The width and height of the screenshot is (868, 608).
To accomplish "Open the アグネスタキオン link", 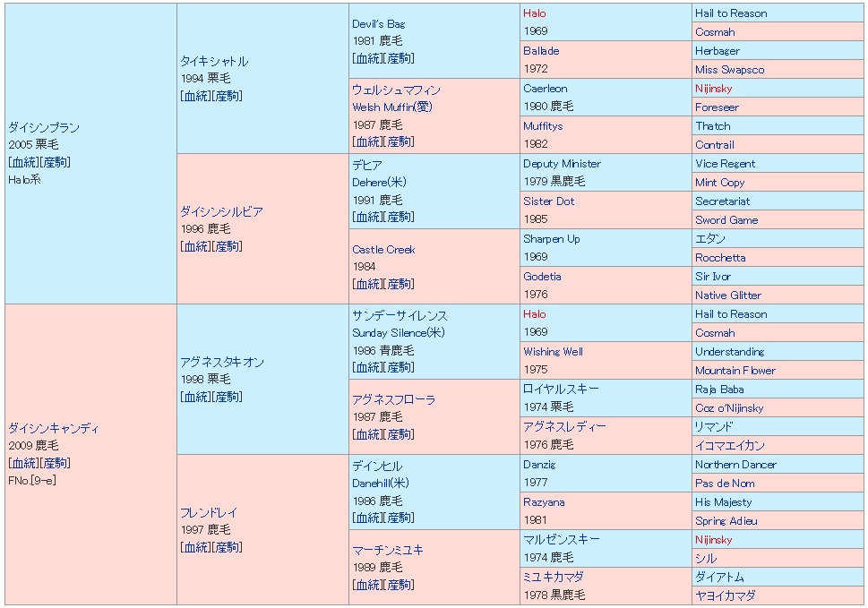I will 221,363.
